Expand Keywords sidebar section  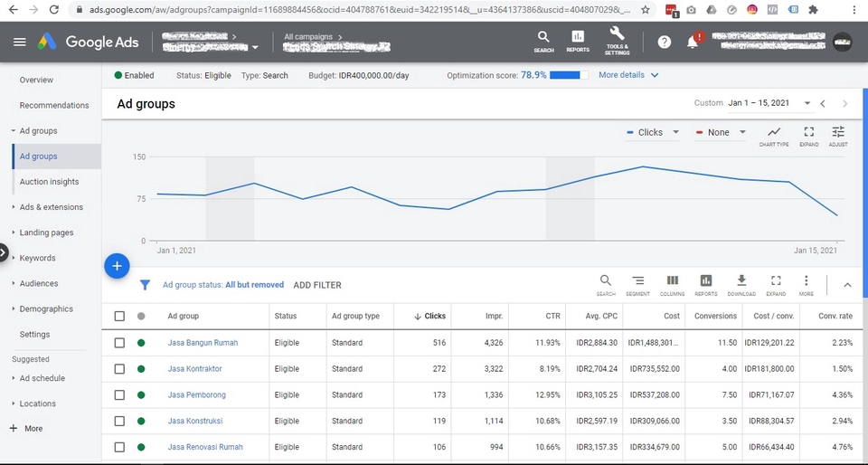(37, 258)
